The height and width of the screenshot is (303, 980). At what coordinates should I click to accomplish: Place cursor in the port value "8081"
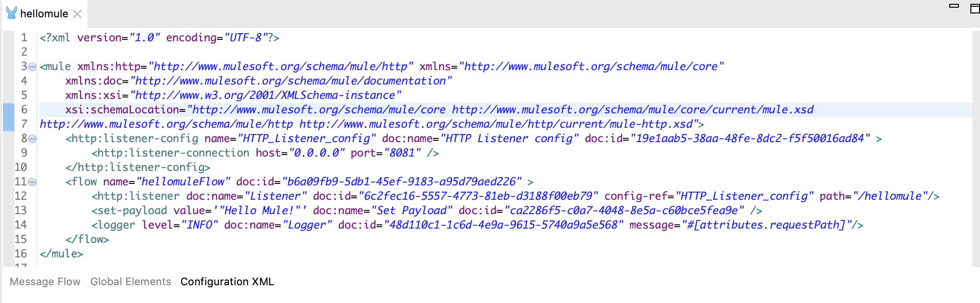tap(402, 153)
